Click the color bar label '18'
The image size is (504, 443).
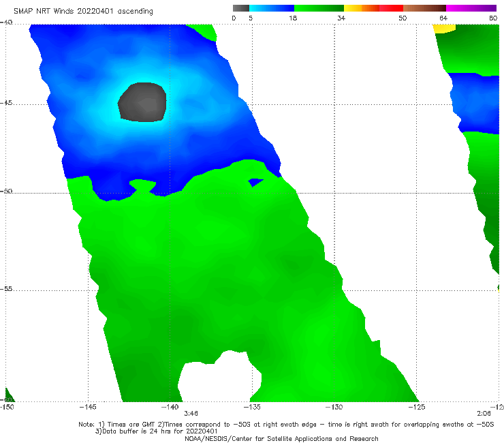[x=293, y=18]
